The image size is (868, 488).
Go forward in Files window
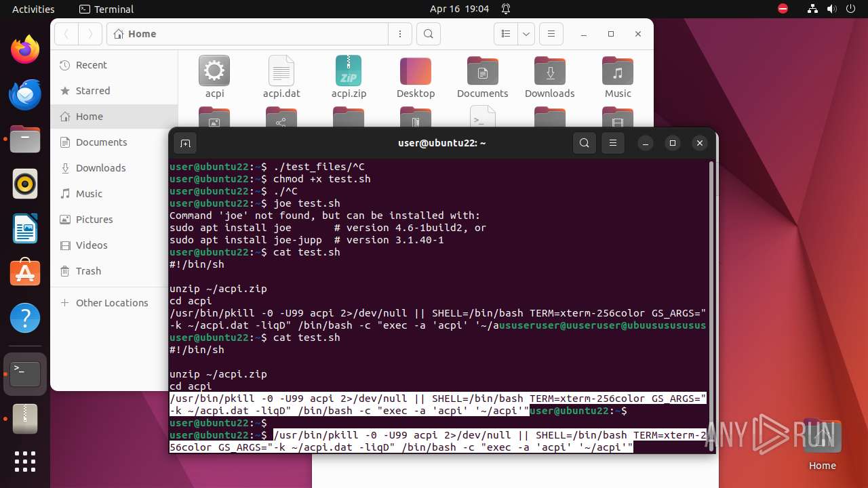coord(90,34)
